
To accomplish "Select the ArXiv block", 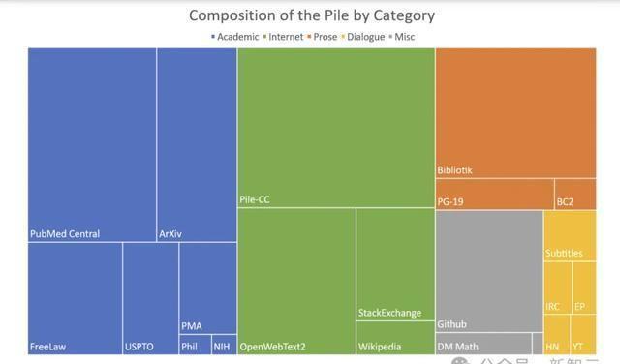I will pos(197,144).
